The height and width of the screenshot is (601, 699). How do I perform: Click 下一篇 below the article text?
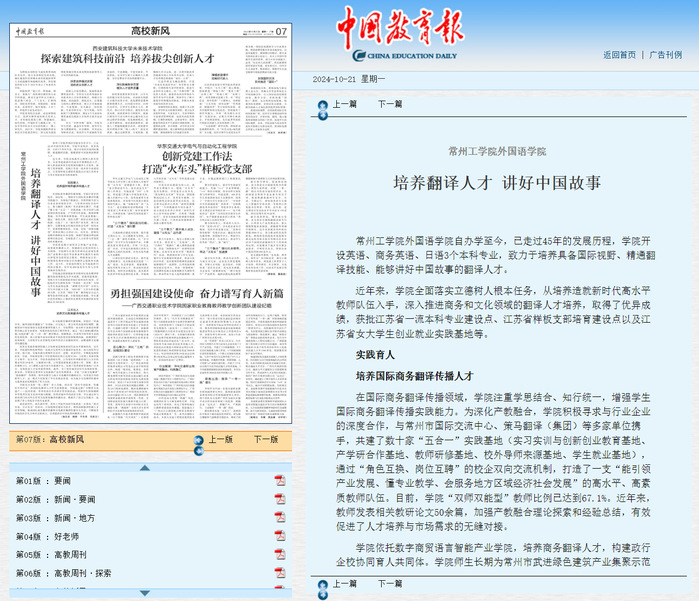(x=390, y=583)
